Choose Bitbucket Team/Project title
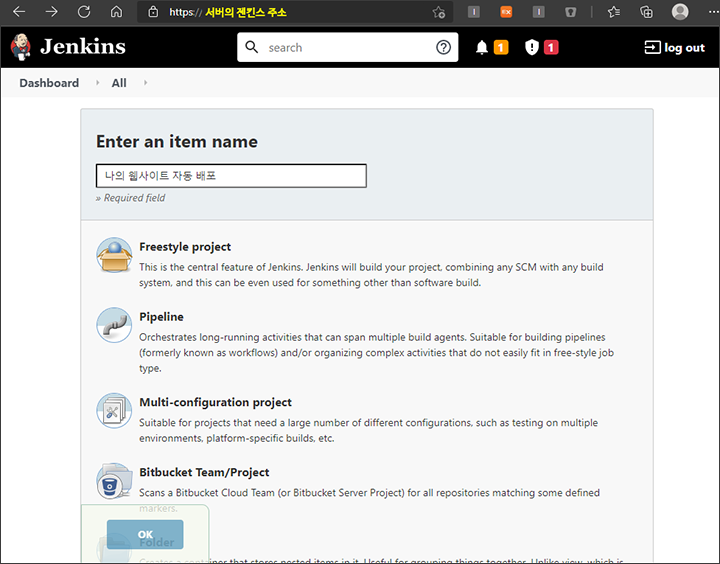Image resolution: width=720 pixels, height=564 pixels. coord(204,472)
